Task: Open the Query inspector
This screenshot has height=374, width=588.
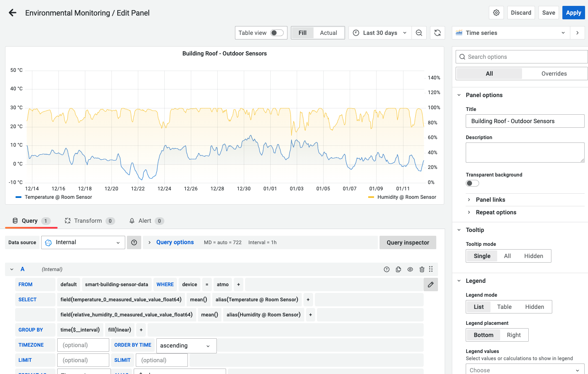Action: (408, 242)
